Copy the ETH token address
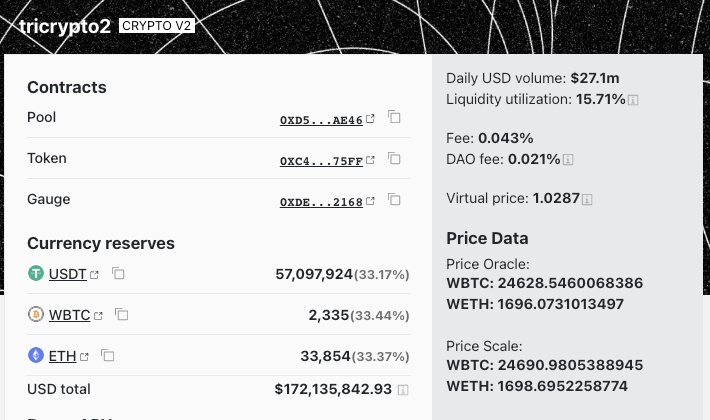This screenshot has height=420, width=710. (x=108, y=356)
